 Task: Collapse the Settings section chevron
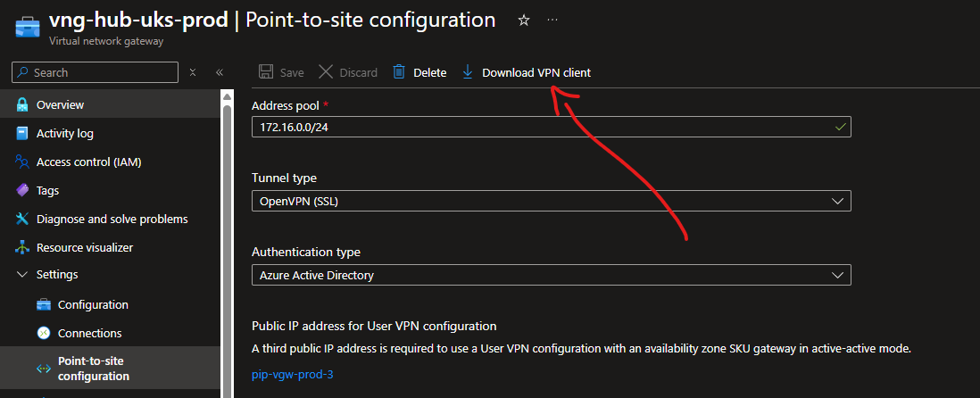point(22,274)
